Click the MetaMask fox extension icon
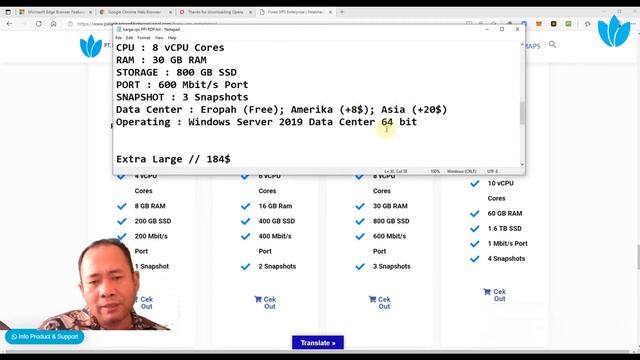 [x=539, y=24]
